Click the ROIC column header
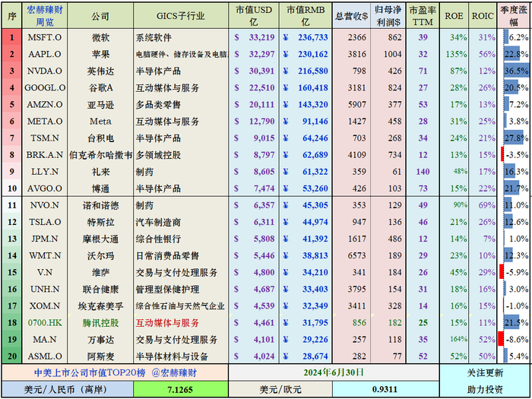 pyautogui.click(x=483, y=16)
